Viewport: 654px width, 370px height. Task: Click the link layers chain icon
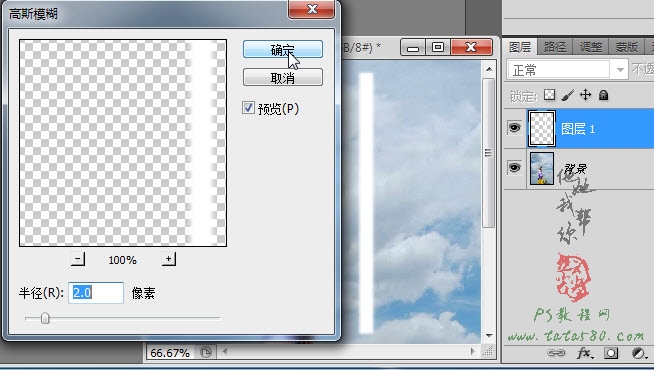(x=556, y=353)
